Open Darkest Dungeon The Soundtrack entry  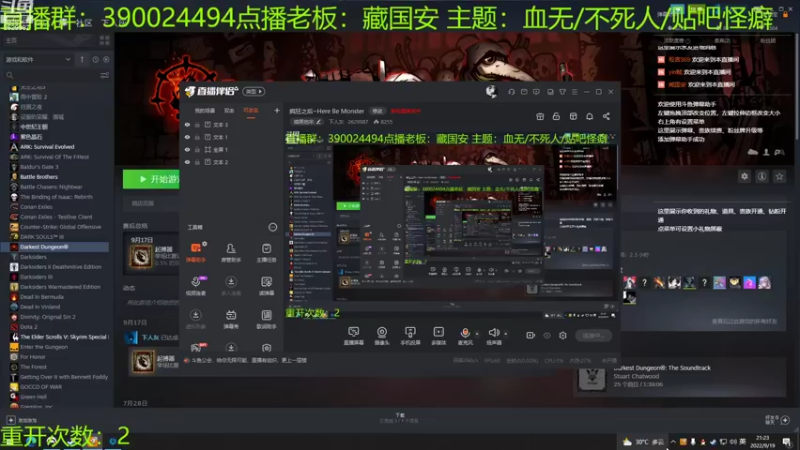pos(679,378)
